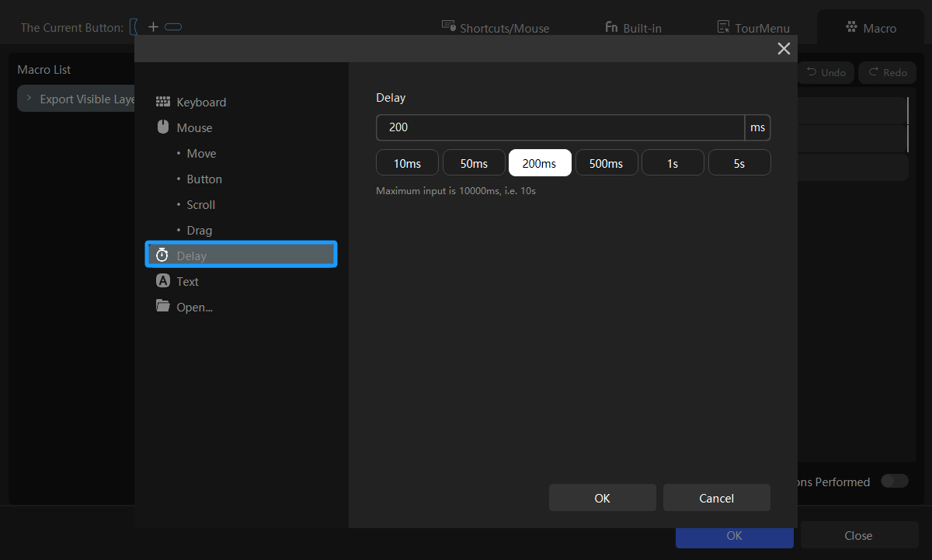The image size is (932, 560).
Task: Toggle the Actions Performed switch
Action: (x=894, y=482)
